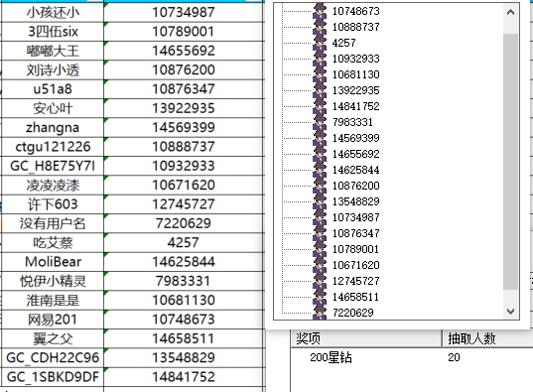Click the cell with username MoliBear
533x392 pixels.
(53, 262)
